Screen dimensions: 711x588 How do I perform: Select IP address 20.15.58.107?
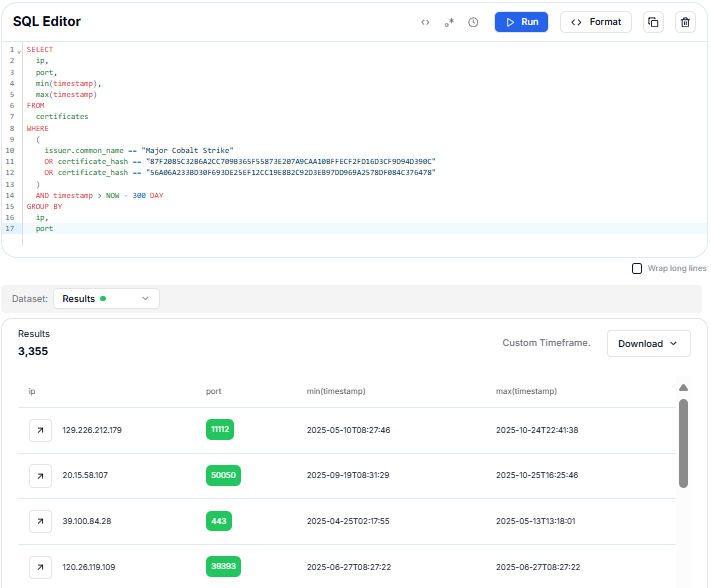(x=85, y=475)
